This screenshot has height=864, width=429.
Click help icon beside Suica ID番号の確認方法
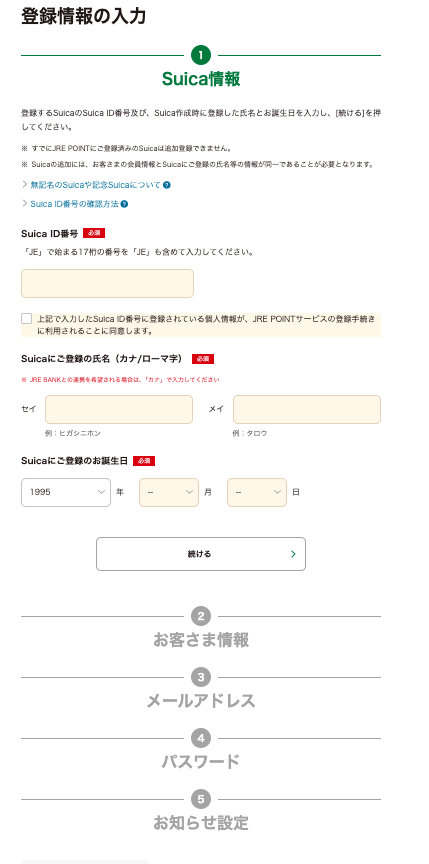(124, 204)
